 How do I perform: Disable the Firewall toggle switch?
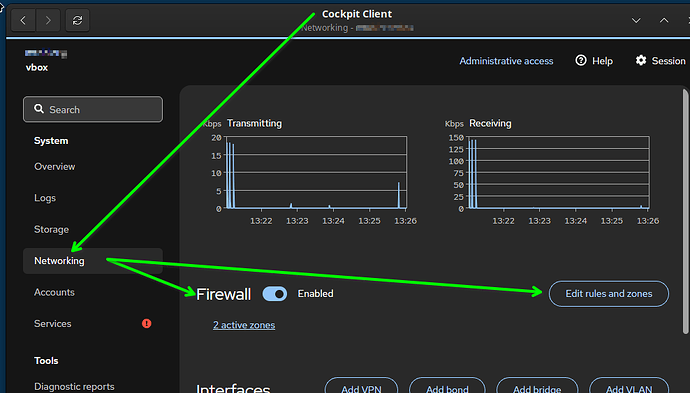coord(275,294)
